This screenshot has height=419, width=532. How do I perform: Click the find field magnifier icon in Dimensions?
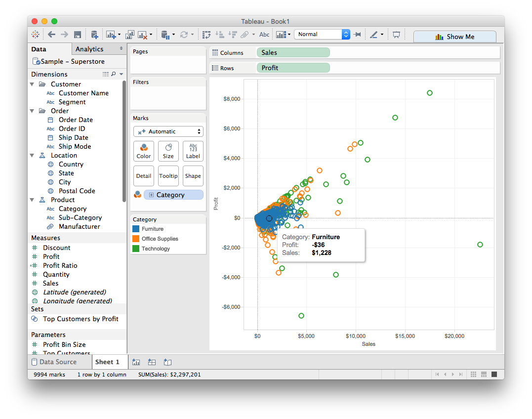click(x=114, y=74)
